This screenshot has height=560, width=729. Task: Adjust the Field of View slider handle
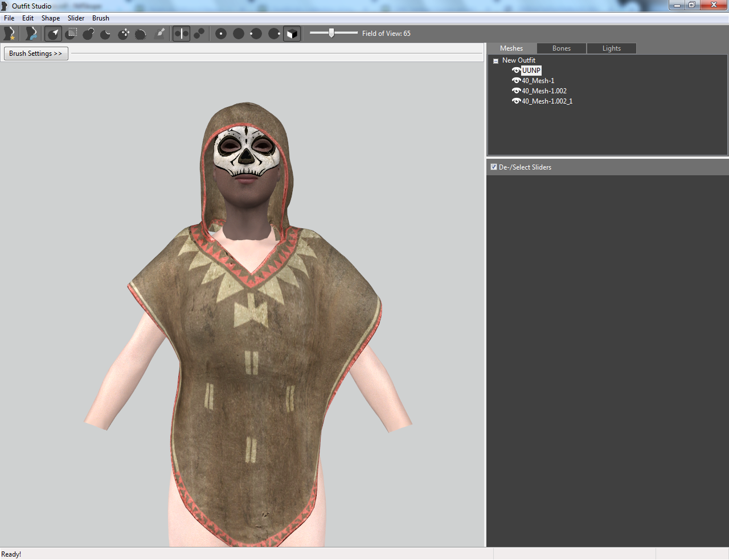[x=331, y=33]
